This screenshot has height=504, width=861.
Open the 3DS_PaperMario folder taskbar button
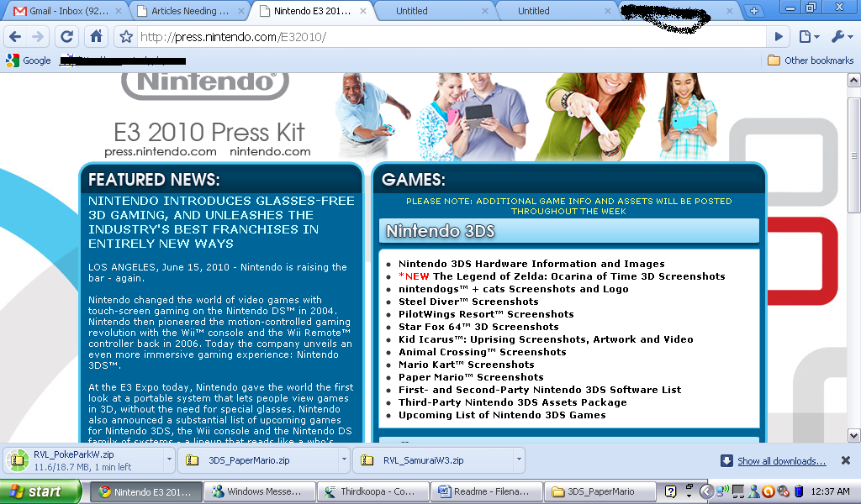(600, 491)
